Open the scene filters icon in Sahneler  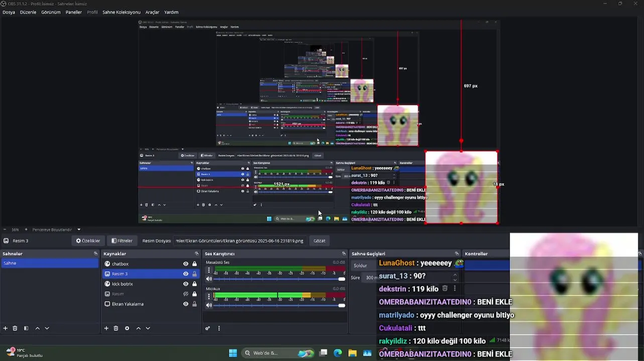[x=26, y=328]
